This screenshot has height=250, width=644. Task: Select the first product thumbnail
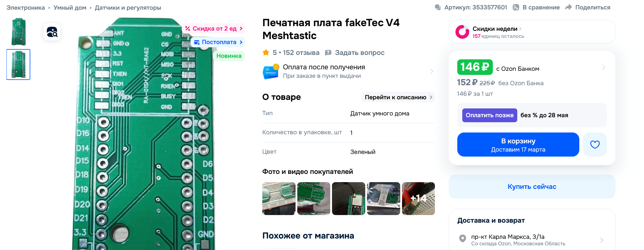pyautogui.click(x=19, y=32)
